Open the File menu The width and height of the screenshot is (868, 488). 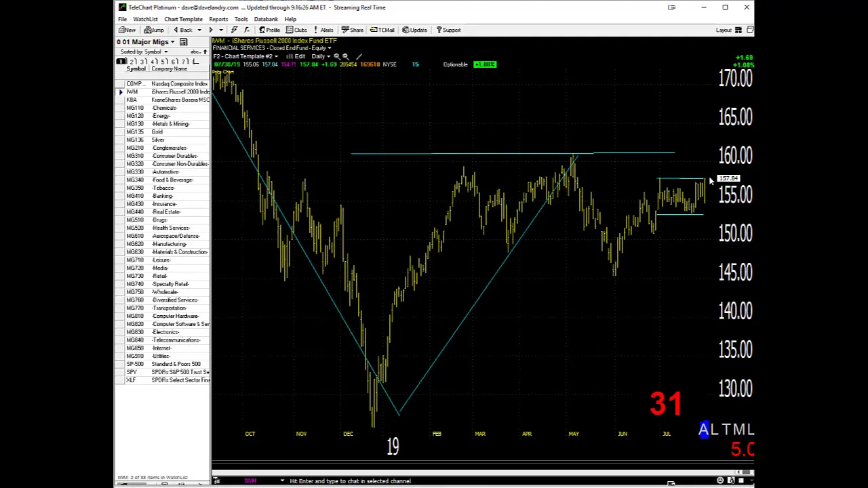pyautogui.click(x=122, y=19)
